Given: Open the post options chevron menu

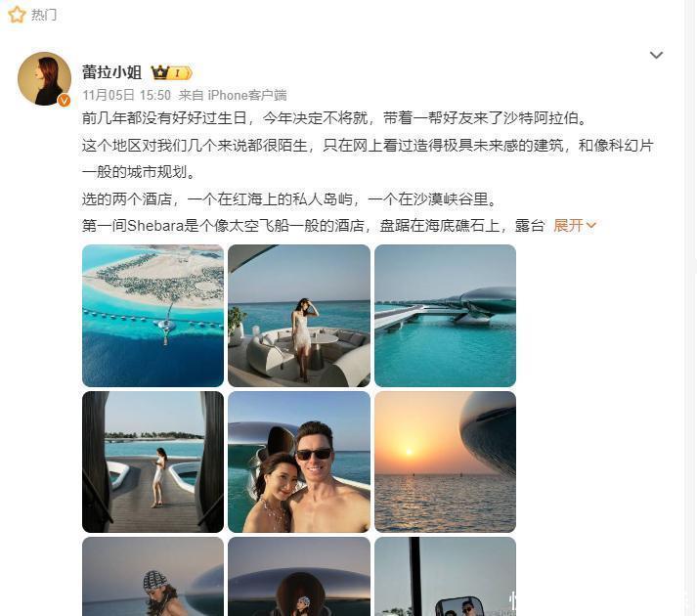Looking at the screenshot, I should click(656, 55).
